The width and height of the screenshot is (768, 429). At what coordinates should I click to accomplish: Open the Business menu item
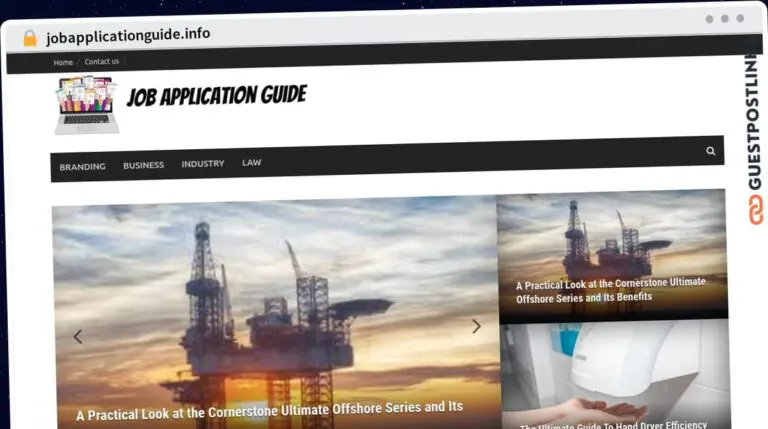[x=144, y=165]
